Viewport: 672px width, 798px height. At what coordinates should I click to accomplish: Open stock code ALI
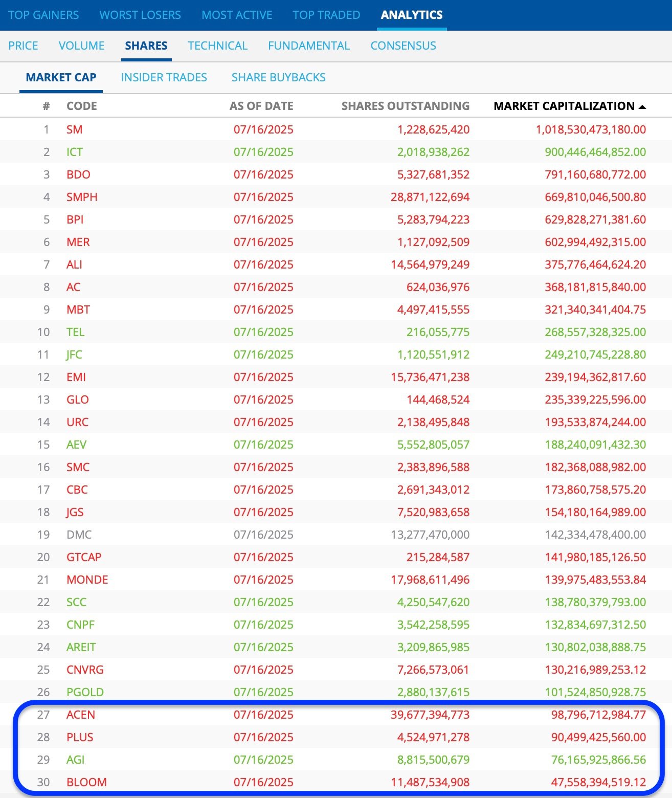pos(74,264)
